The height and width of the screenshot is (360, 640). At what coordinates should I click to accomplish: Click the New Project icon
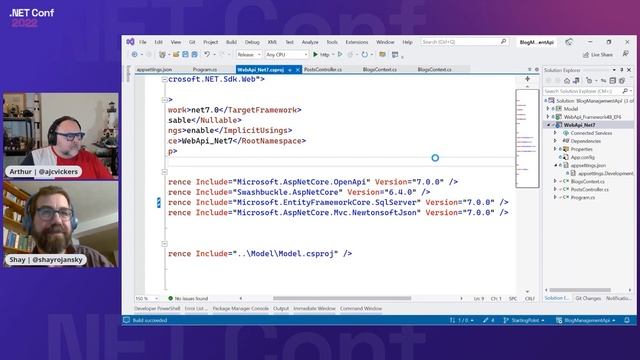(x=162, y=54)
